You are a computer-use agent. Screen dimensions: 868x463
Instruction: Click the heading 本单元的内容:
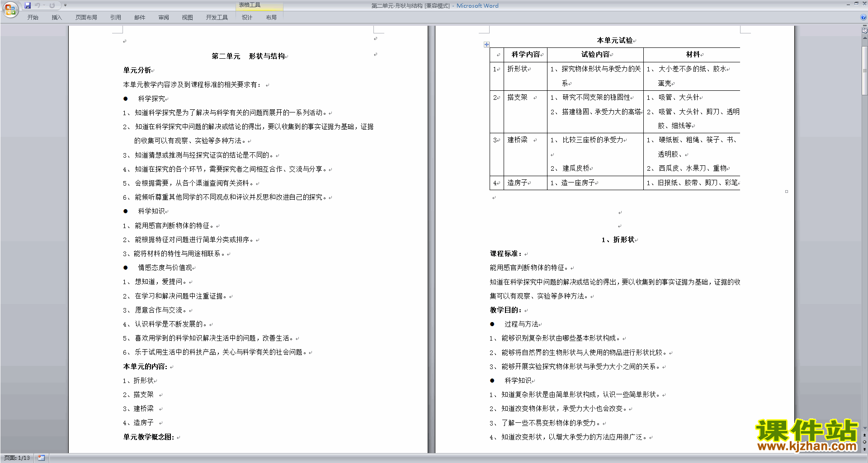tap(145, 366)
